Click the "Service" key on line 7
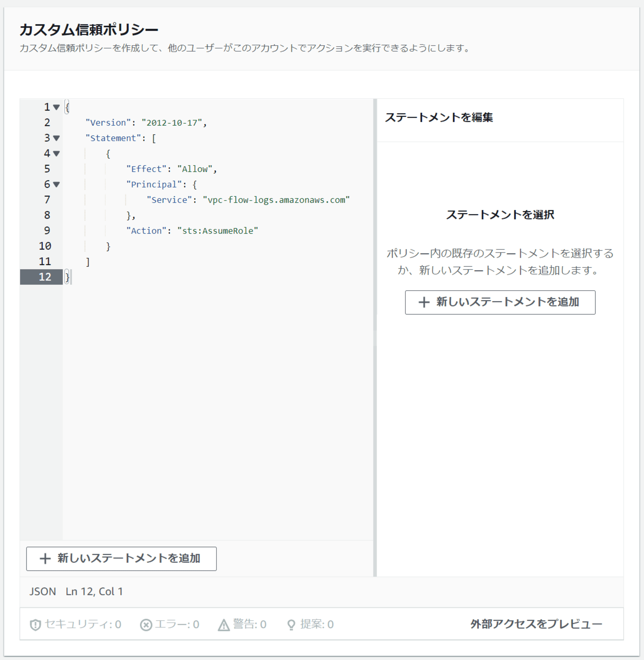The image size is (644, 660). tap(169, 200)
